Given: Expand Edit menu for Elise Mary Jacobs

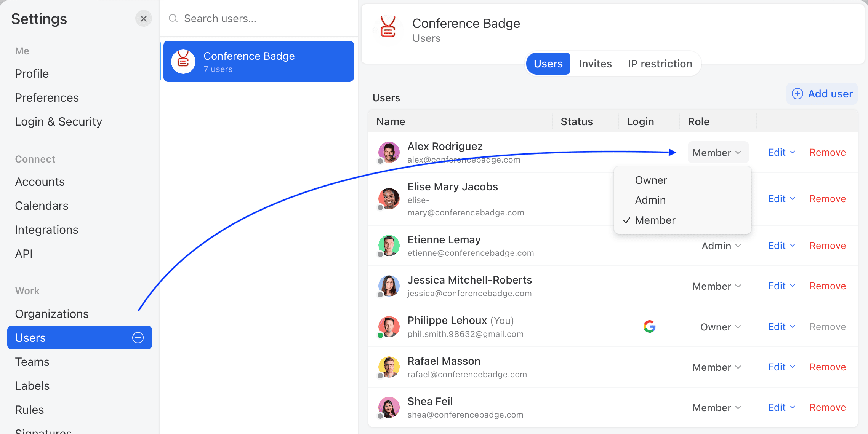Looking at the screenshot, I should tap(782, 199).
